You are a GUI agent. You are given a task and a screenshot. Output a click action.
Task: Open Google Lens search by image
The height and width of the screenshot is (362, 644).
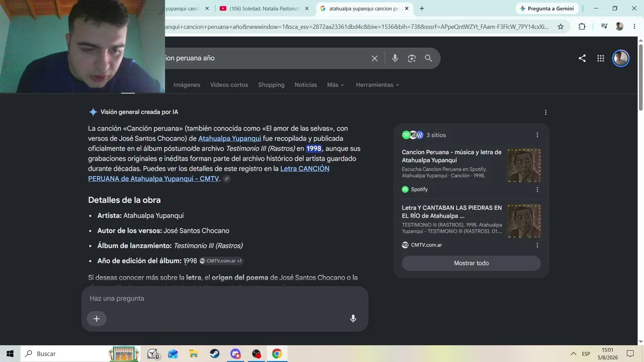click(412, 58)
